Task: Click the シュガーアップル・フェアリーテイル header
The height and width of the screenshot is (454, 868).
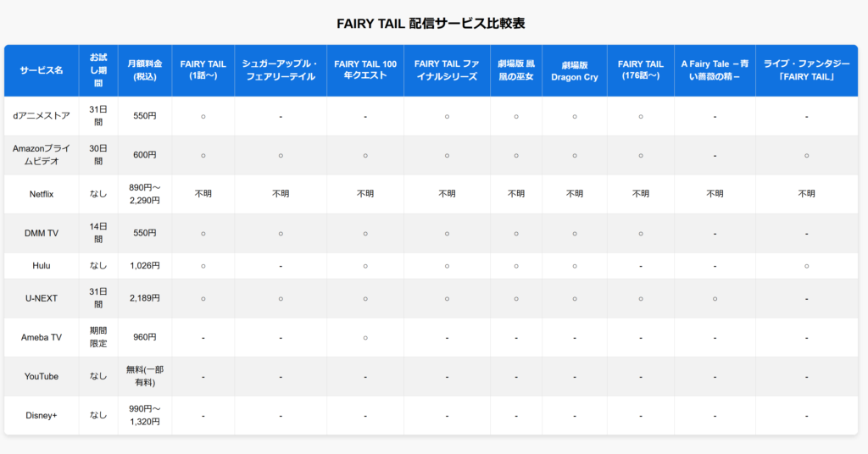Action: click(281, 70)
